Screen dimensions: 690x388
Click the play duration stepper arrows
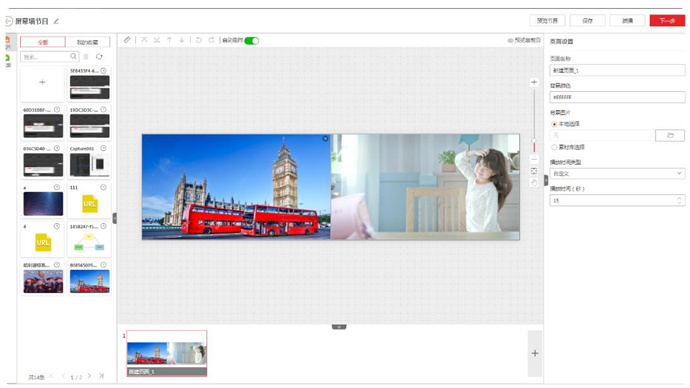(680, 201)
